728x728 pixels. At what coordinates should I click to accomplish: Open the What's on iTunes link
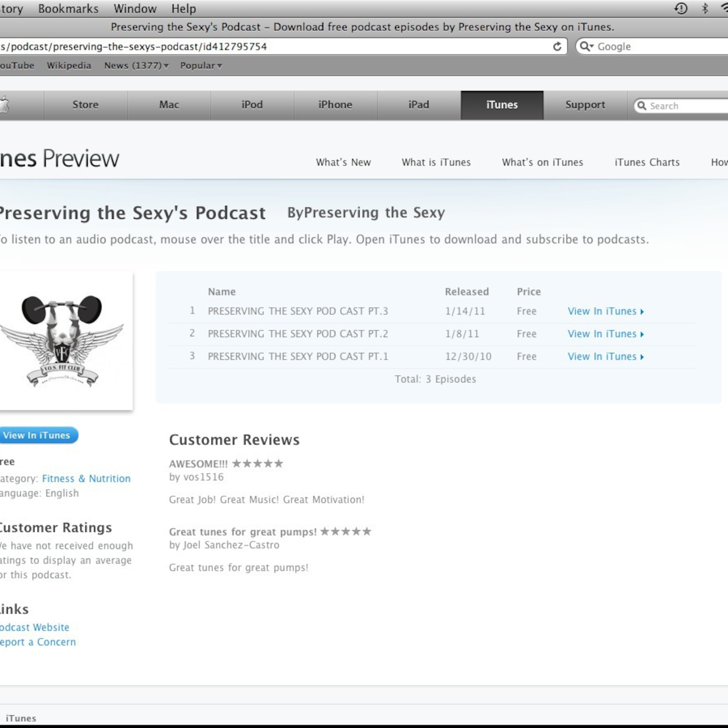pyautogui.click(x=542, y=162)
